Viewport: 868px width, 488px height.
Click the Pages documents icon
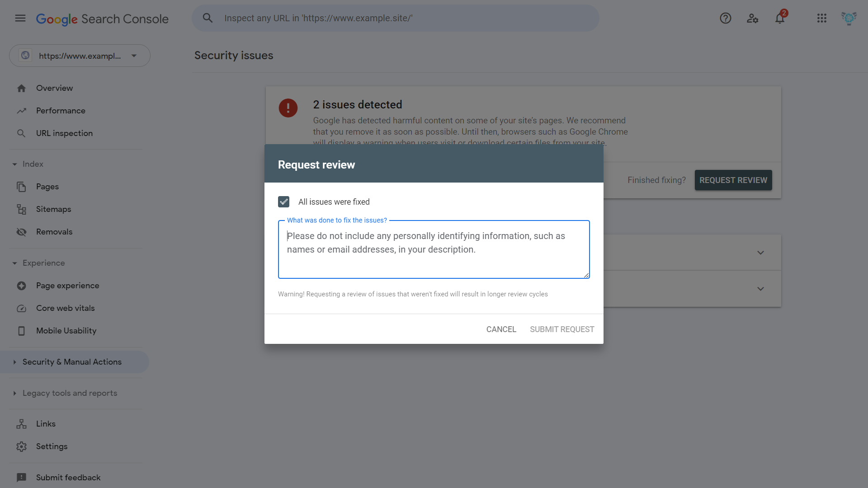coord(21,187)
